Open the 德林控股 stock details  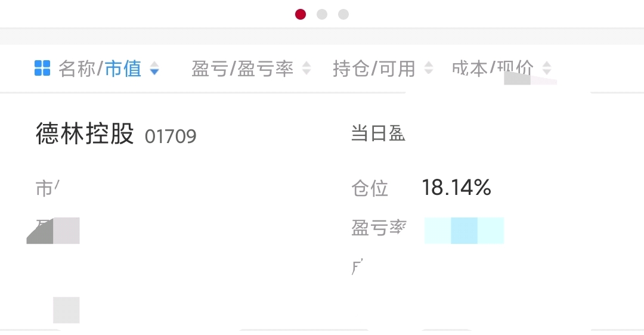(85, 134)
